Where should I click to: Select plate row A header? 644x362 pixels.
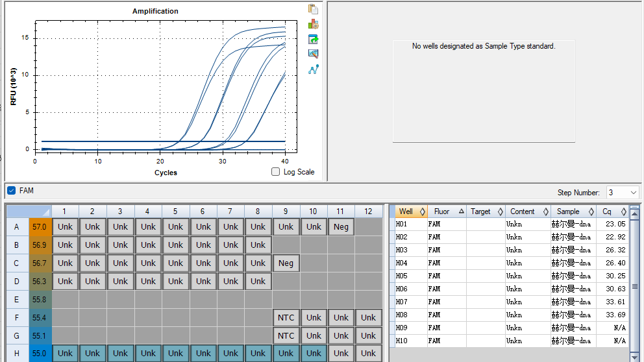(x=17, y=227)
